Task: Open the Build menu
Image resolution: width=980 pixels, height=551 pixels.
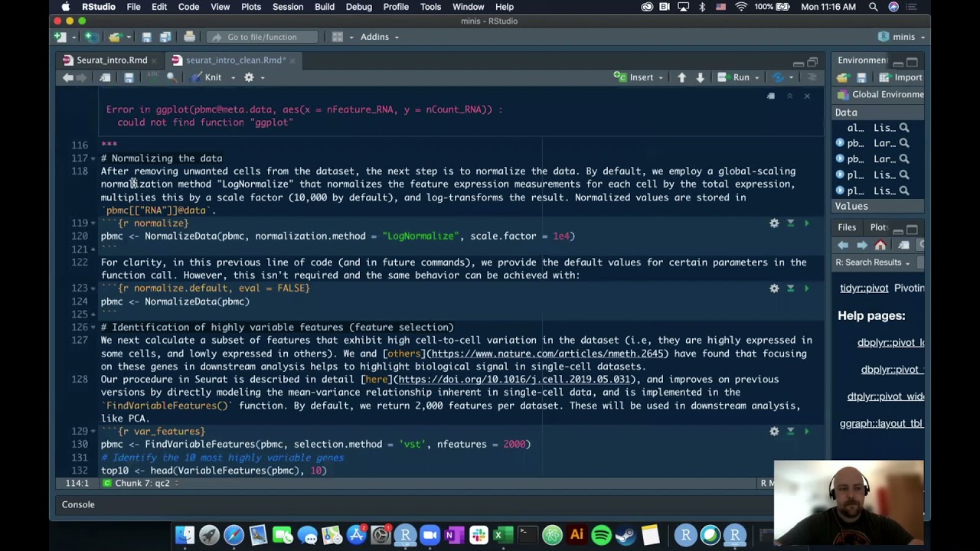Action: [x=325, y=7]
